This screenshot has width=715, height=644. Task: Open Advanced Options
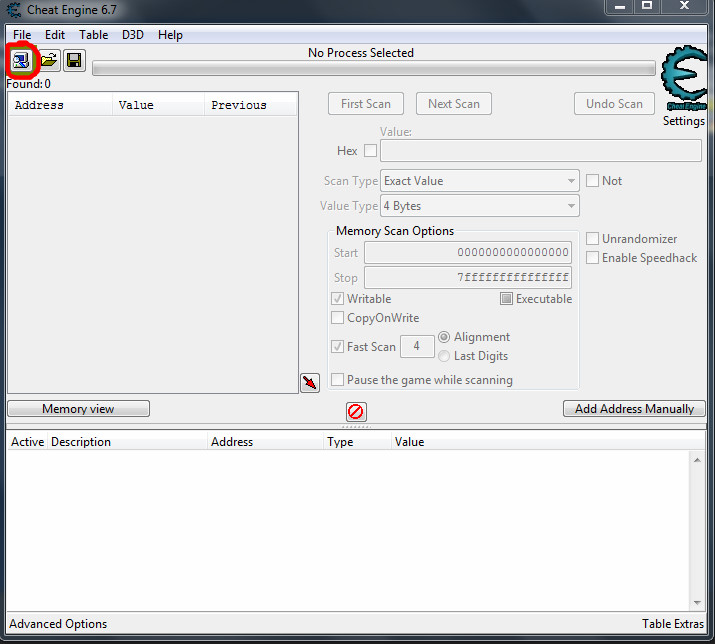click(58, 623)
